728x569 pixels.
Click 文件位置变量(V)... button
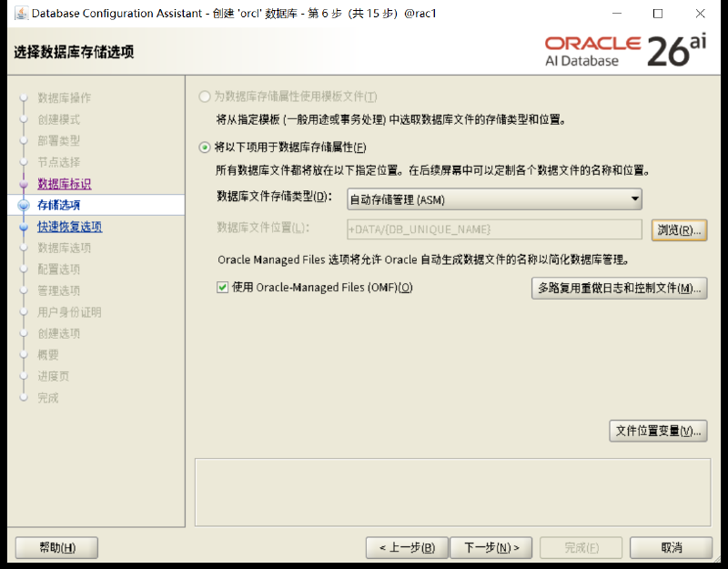coord(658,431)
